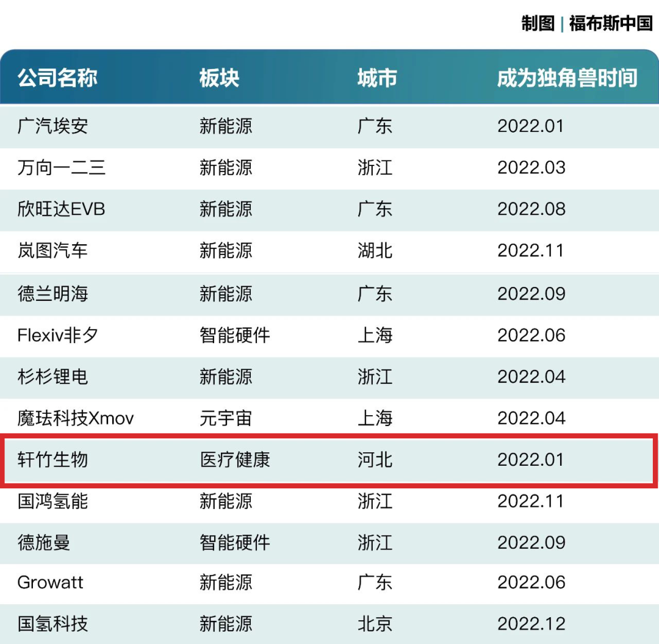Click 上海 city in 魔珐科技Xmov row

pos(375,418)
